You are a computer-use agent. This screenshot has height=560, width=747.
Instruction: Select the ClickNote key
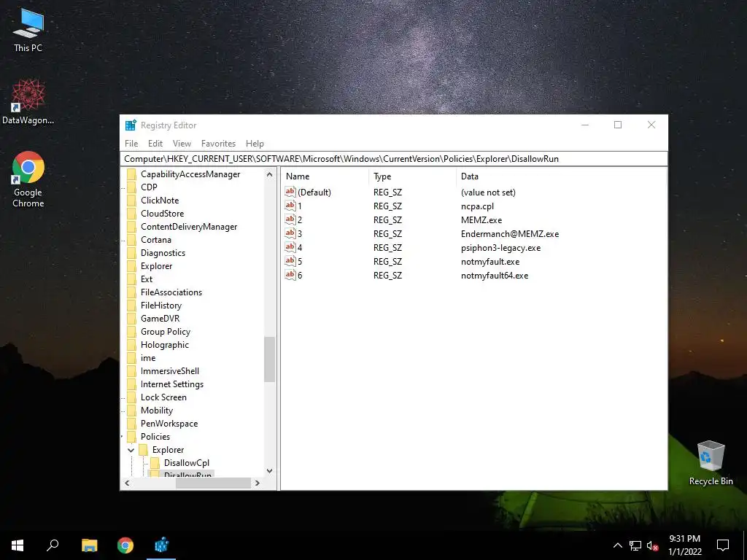click(160, 201)
